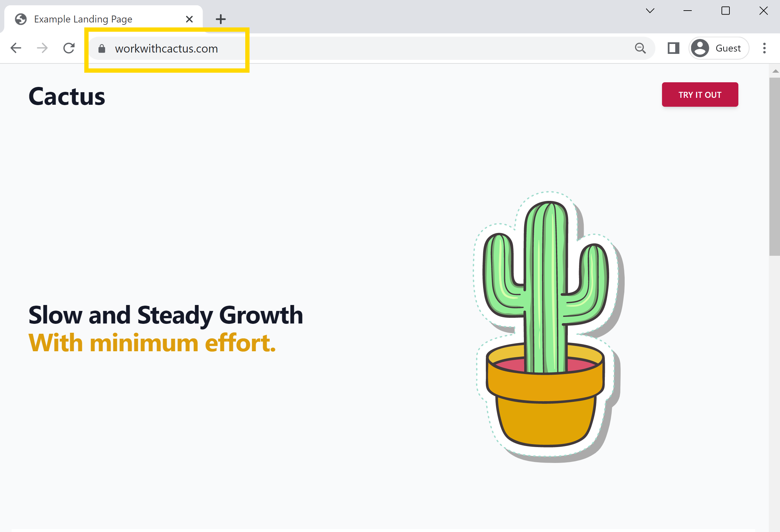Click the Guest profile dropdown
The image size is (780, 532).
coord(718,48)
